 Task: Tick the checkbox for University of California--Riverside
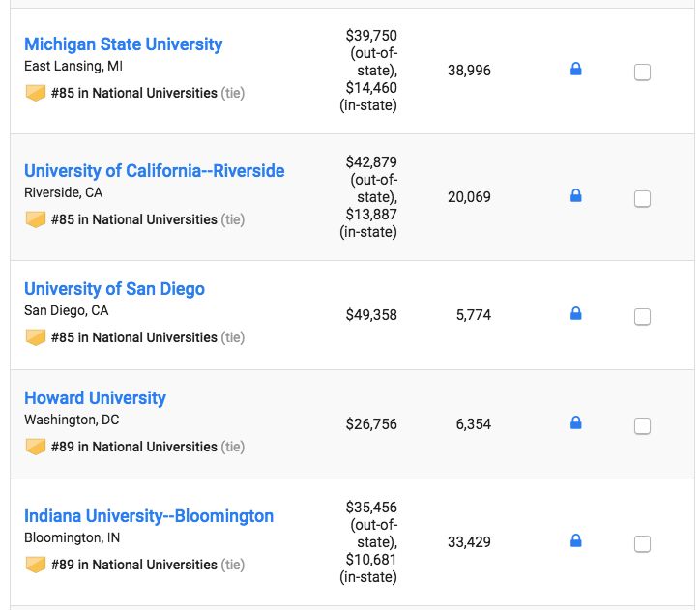[x=642, y=198]
